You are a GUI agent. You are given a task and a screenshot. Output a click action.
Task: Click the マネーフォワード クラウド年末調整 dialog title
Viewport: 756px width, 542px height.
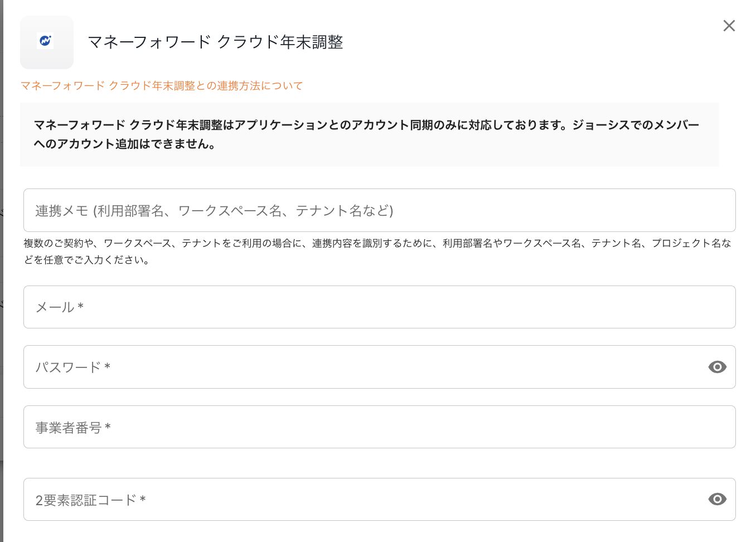click(215, 42)
